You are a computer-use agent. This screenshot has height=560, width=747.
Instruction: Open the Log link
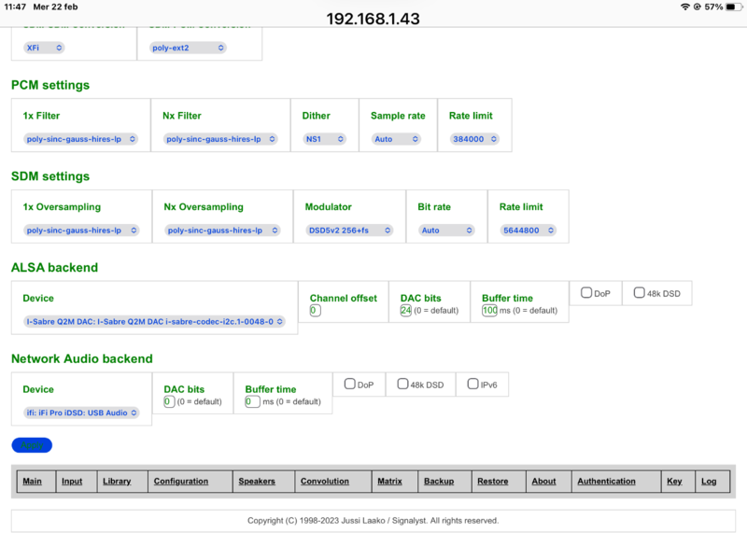click(x=709, y=482)
